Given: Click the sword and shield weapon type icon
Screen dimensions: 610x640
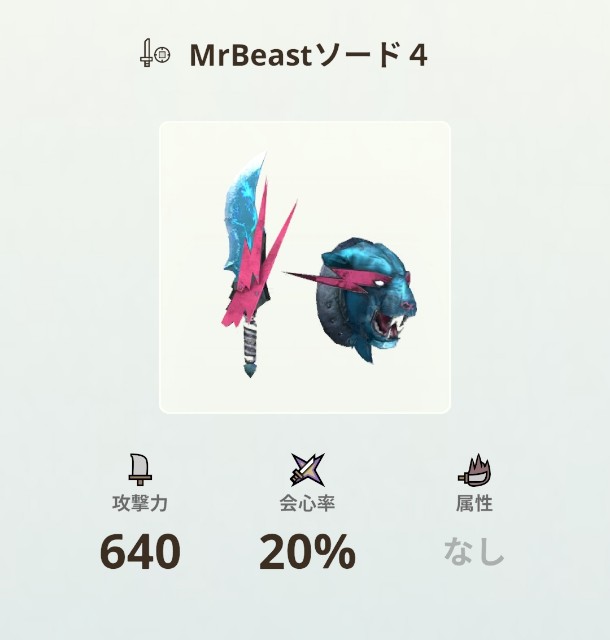Looking at the screenshot, I should (155, 53).
